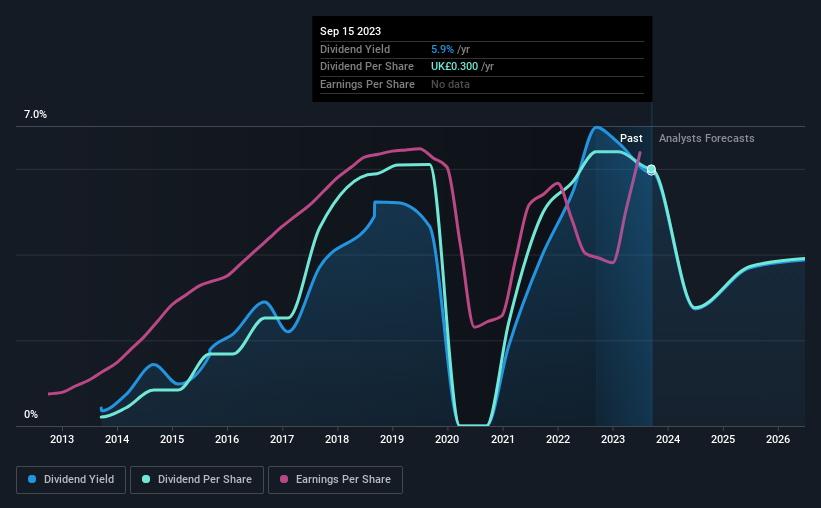Click the 2020 x-axis year label

(x=447, y=439)
